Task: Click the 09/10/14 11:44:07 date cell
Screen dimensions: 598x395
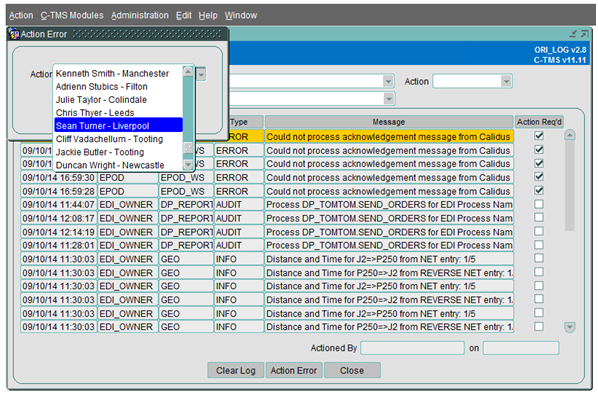Action: (59, 205)
